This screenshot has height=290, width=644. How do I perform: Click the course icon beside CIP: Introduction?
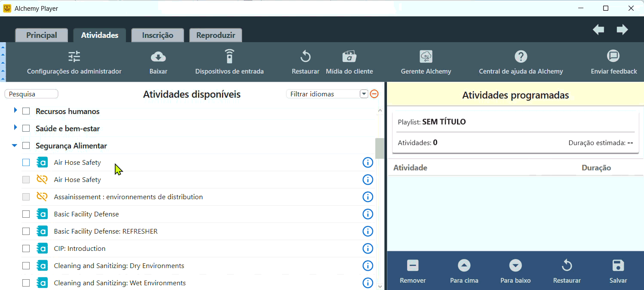(42, 248)
